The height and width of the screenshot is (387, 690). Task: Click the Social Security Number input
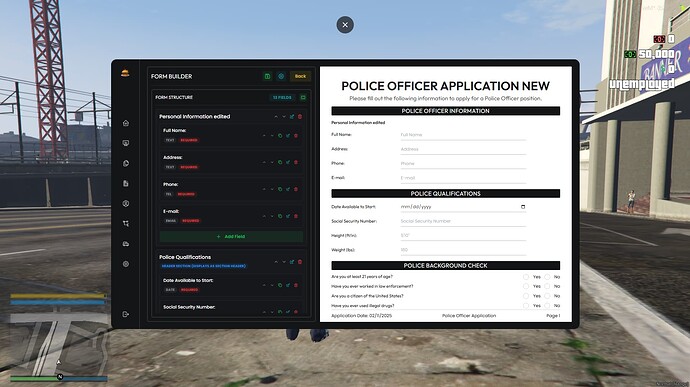(x=463, y=221)
